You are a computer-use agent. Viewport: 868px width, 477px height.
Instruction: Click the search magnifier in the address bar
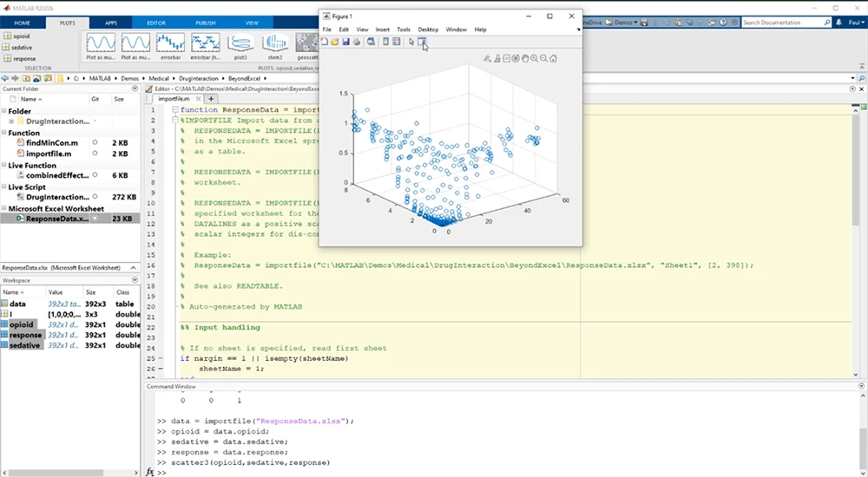pos(862,78)
